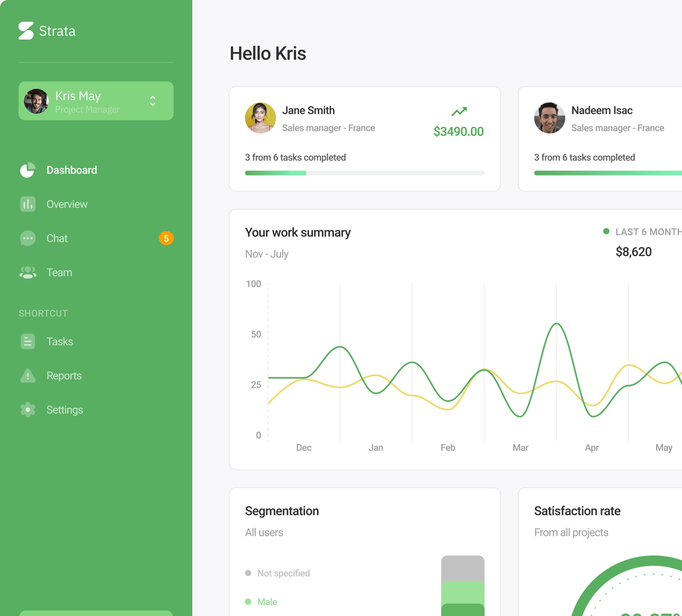Click the Reports warning triangle icon
The width and height of the screenshot is (682, 616).
click(28, 376)
